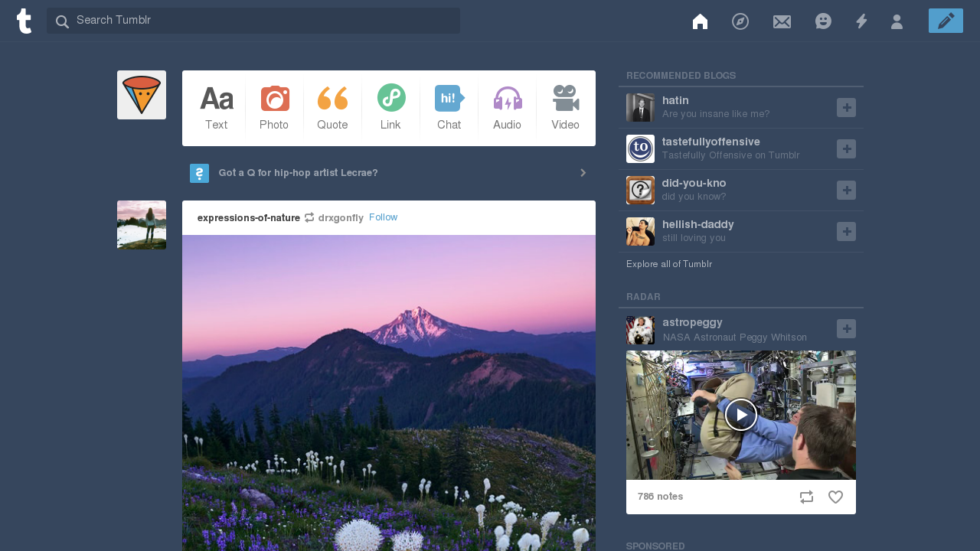Image resolution: width=980 pixels, height=551 pixels.
Task: Open the hatin blog name
Action: tap(675, 100)
